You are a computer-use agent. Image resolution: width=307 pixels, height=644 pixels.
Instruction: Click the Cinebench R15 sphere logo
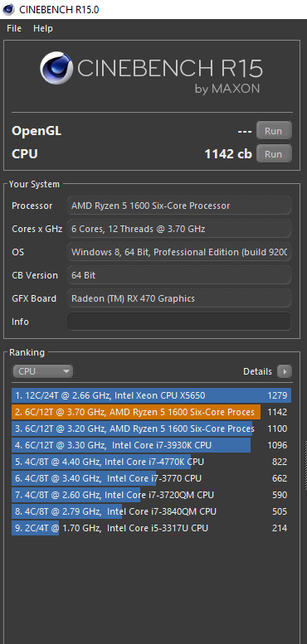click(x=56, y=68)
